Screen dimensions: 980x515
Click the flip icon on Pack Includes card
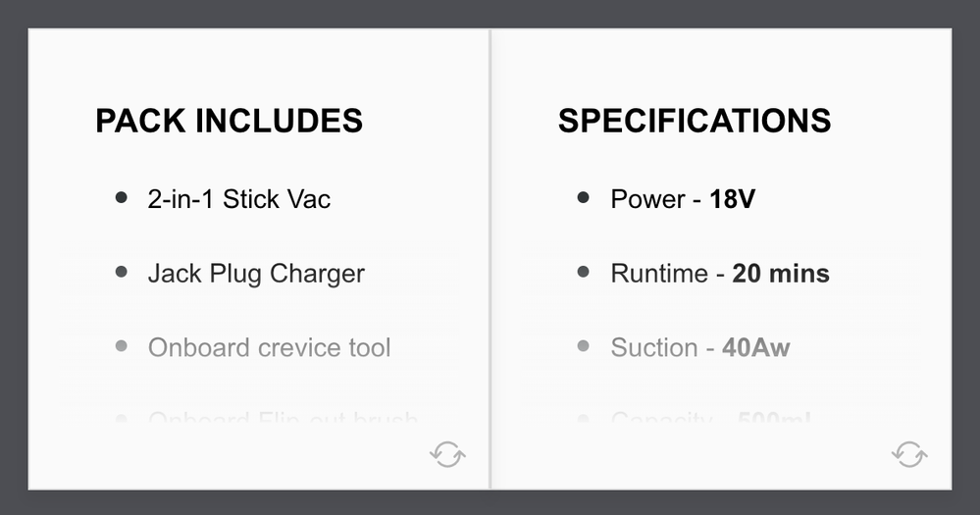click(x=447, y=454)
